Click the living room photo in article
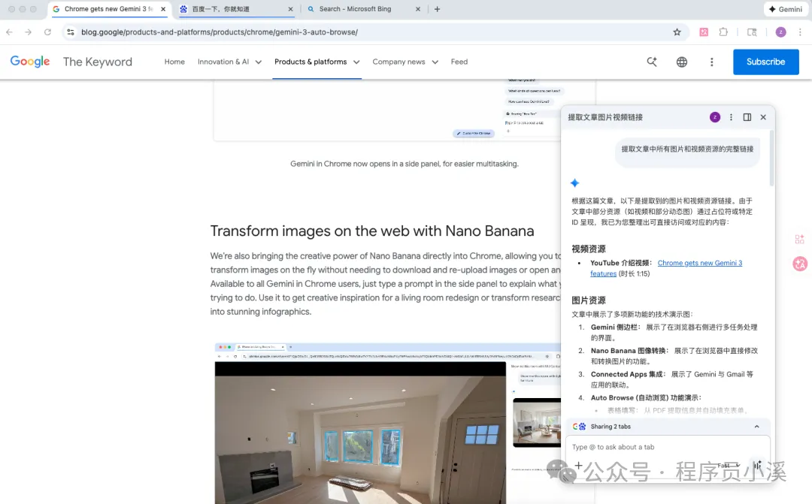Image resolution: width=812 pixels, height=504 pixels. pyautogui.click(x=360, y=433)
